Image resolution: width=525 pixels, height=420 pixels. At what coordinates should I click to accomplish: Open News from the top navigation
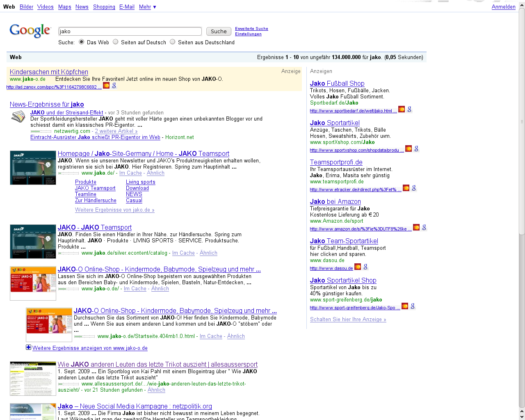(x=82, y=7)
